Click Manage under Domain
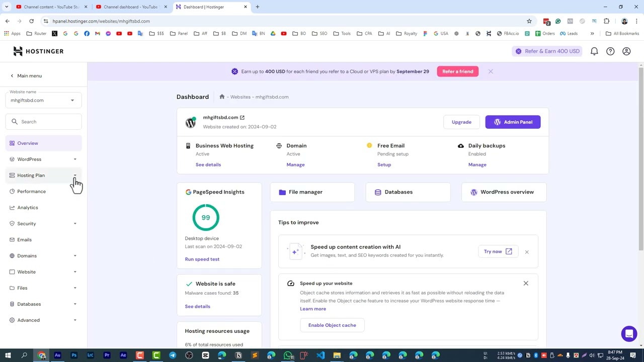Screen dimensions: 644x362 tap(295, 165)
